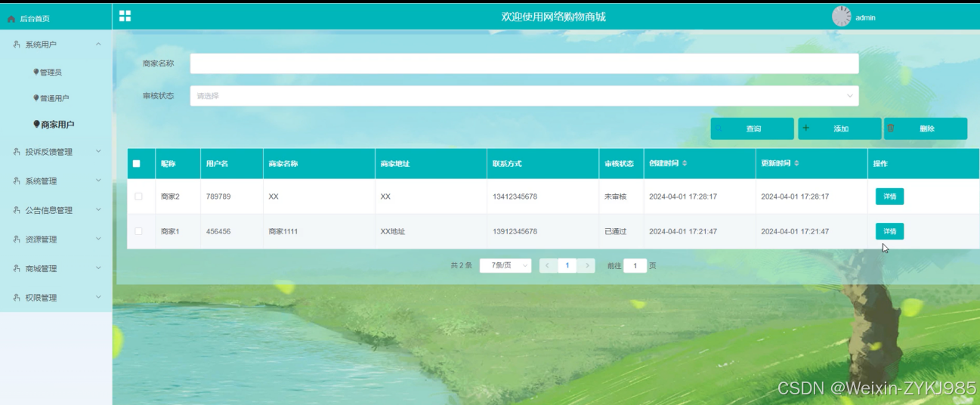Click status 未审核 in 商家2 row

pyautogui.click(x=615, y=196)
